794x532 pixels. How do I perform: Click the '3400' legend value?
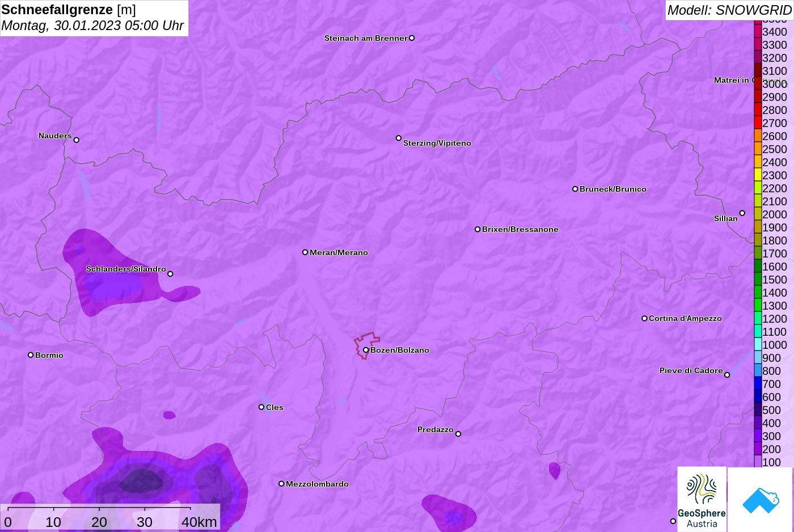pos(775,32)
